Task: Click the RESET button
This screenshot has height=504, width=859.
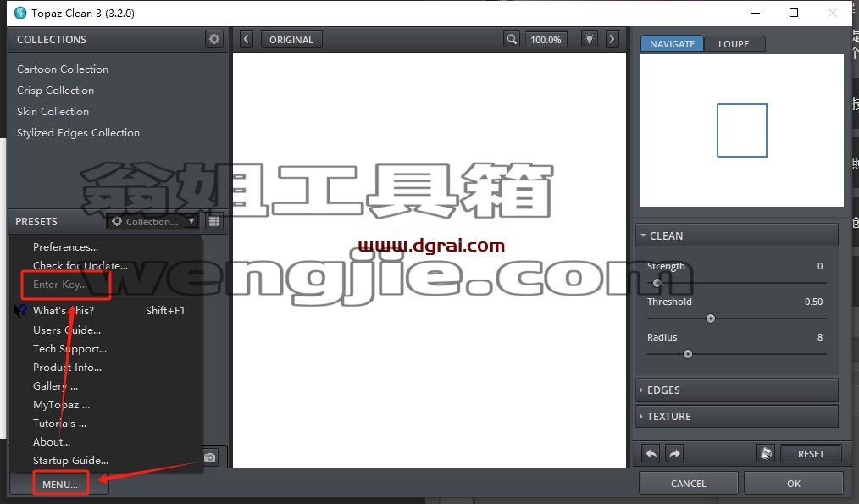Action: [811, 454]
